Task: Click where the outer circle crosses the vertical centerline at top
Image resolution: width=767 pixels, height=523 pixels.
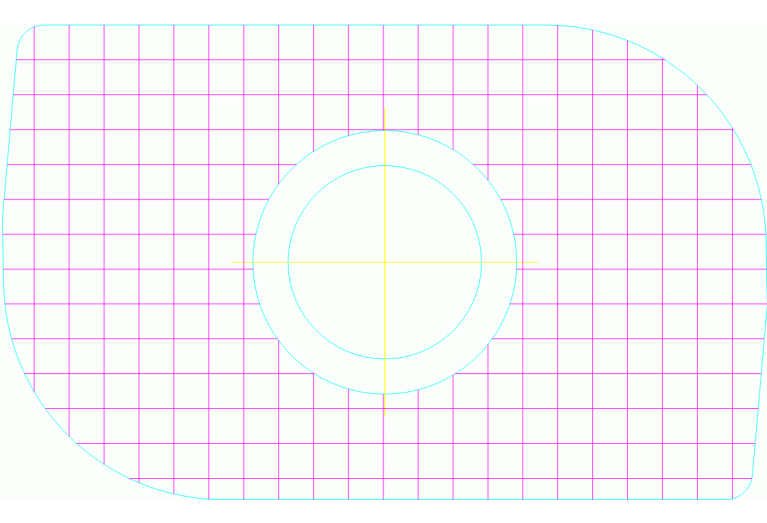Action: (384, 130)
